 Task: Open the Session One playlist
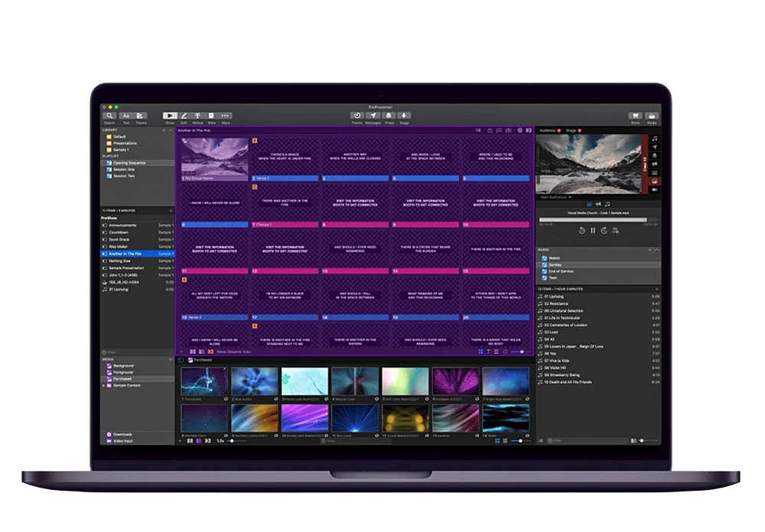point(137,169)
